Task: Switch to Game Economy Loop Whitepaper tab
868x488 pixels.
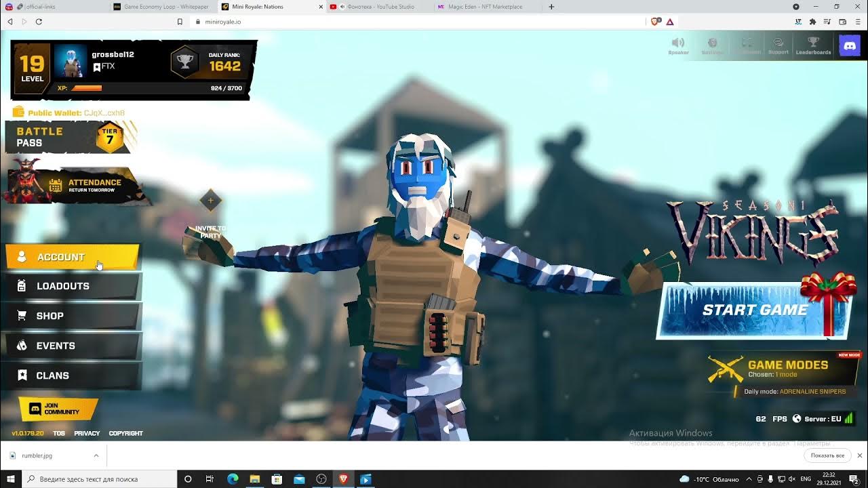Action: 163,7
